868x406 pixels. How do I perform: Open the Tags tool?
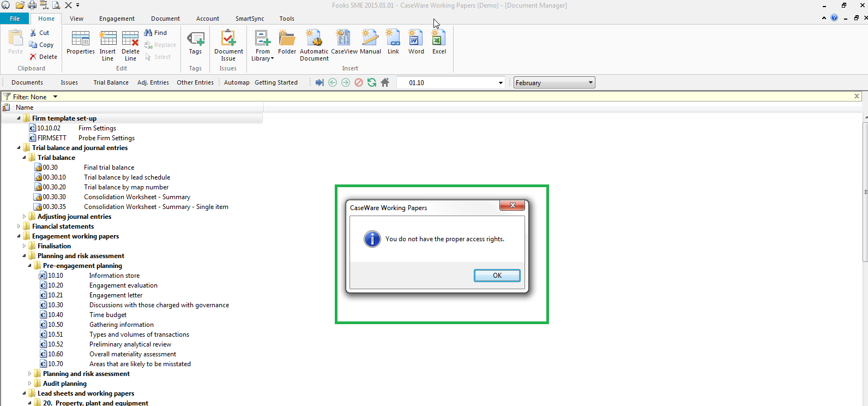coord(195,44)
